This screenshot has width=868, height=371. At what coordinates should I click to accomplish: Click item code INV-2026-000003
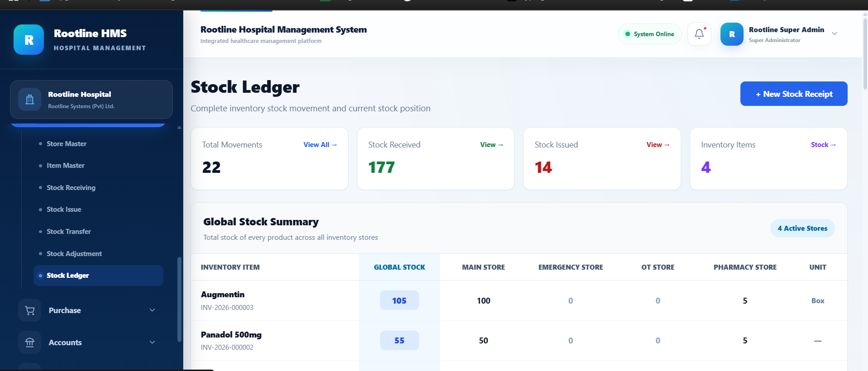point(227,308)
